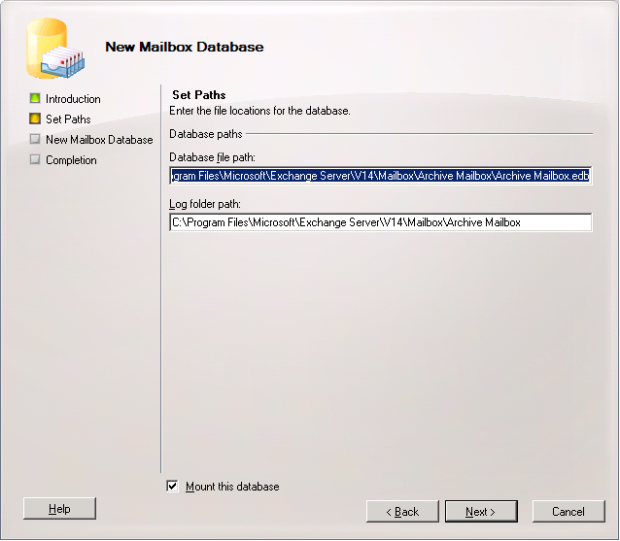Go back with the Back button

402,511
